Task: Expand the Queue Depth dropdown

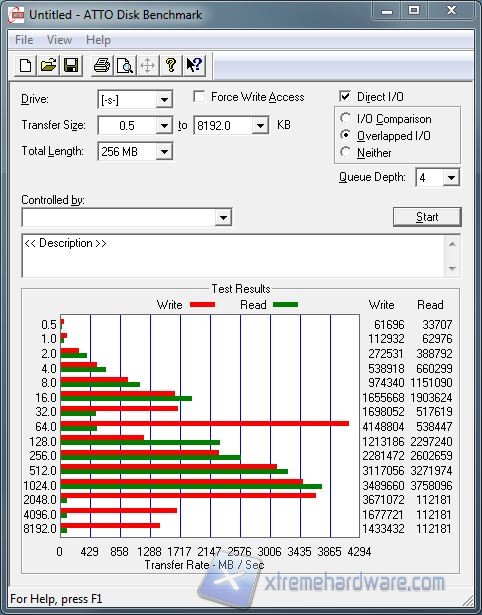Action: 451,178
